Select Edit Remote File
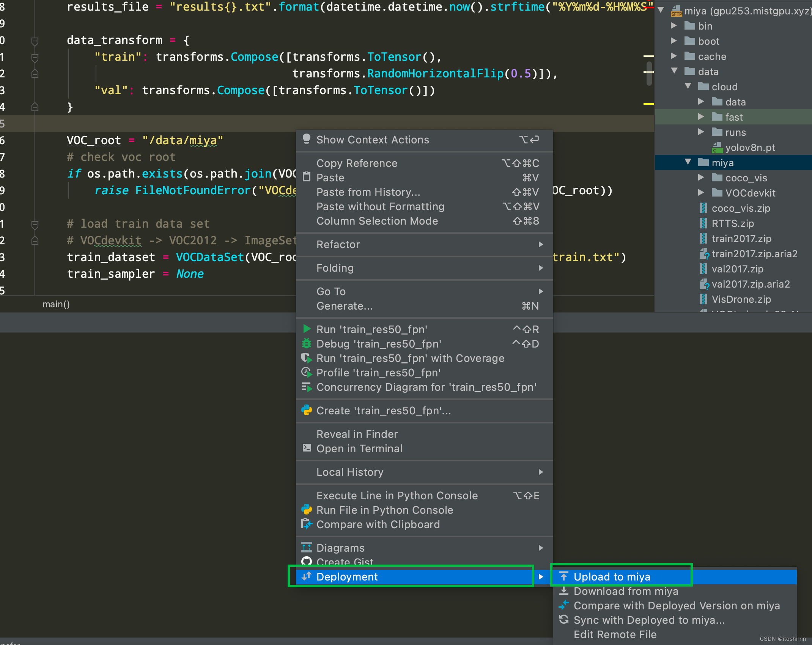 click(675, 634)
